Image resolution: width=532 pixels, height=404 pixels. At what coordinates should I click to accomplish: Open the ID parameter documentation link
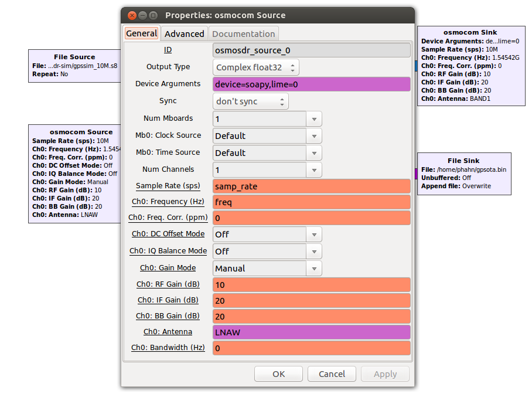(x=168, y=50)
